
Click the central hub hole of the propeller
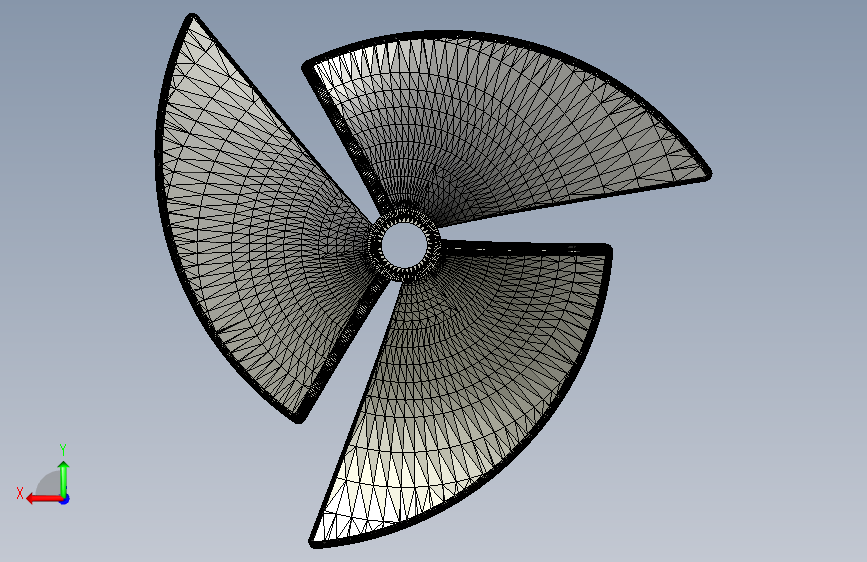(x=405, y=244)
